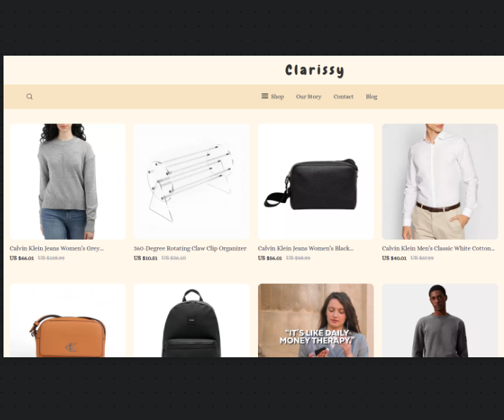
Task: Click the Clarissy logo
Action: 314,70
